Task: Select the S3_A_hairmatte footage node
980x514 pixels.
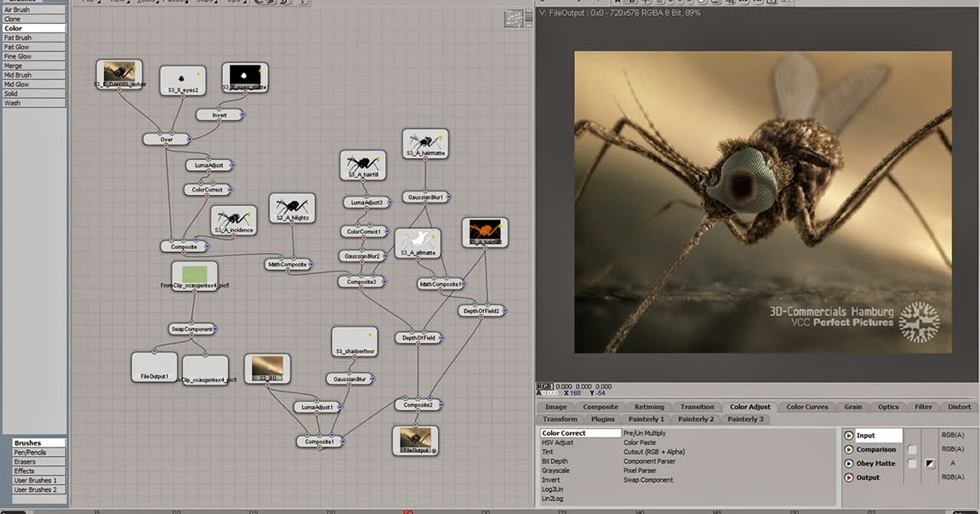Action: point(425,144)
